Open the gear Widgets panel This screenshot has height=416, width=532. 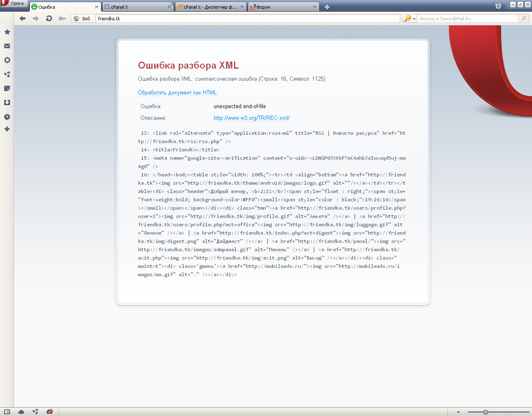pyautogui.click(x=7, y=60)
